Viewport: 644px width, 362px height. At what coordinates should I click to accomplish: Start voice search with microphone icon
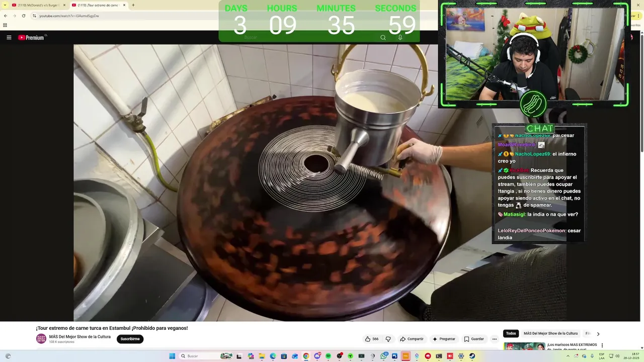coord(400,37)
